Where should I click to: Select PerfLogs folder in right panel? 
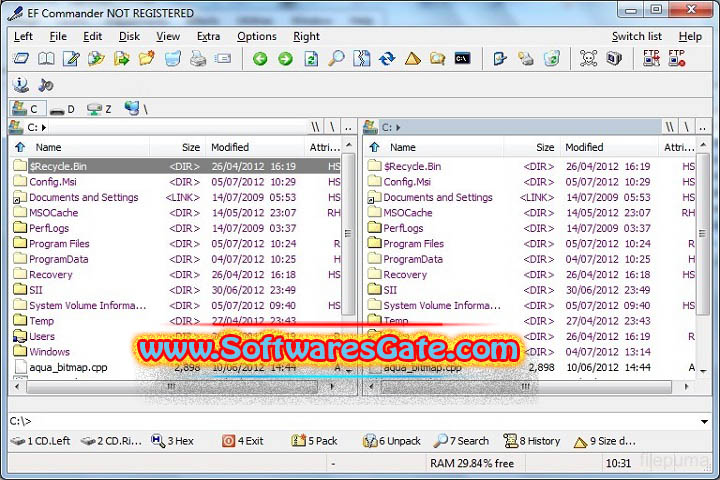(403, 228)
